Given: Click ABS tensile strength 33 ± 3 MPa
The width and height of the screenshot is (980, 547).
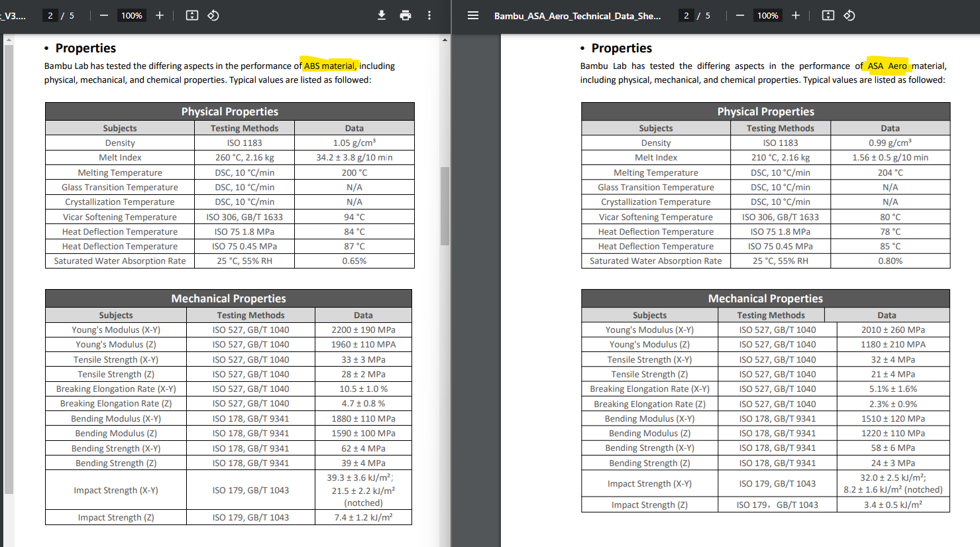Looking at the screenshot, I should 363,359.
